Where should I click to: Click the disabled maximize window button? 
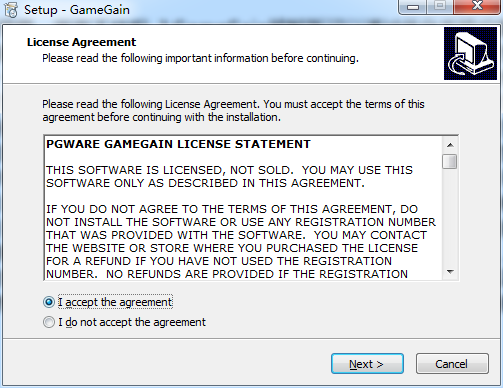440,6
